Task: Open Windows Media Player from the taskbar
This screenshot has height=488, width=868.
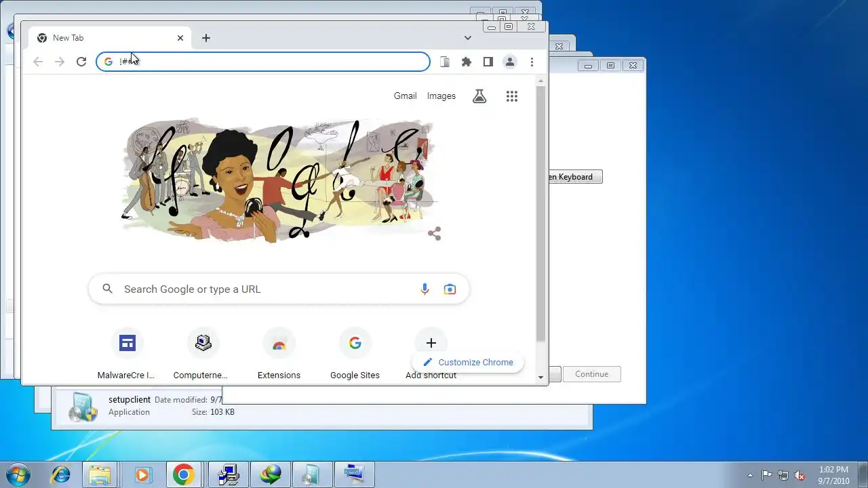Action: 142,474
